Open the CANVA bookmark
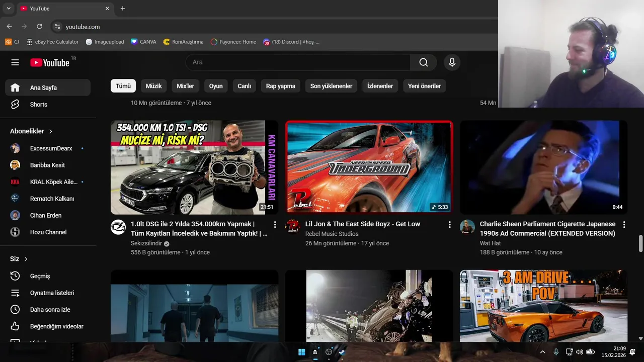The width and height of the screenshot is (644, 362). (143, 42)
